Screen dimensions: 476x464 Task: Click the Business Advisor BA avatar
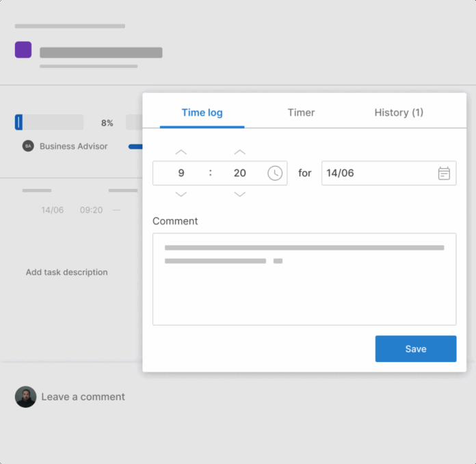[28, 146]
